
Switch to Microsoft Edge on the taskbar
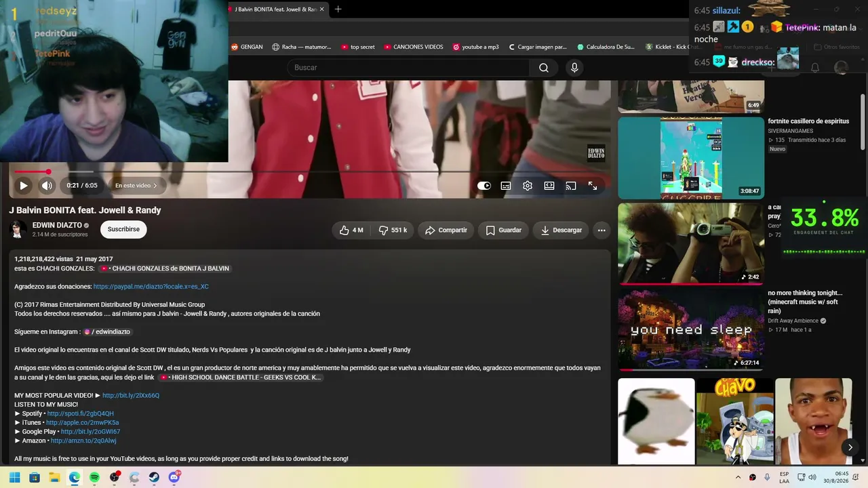tap(75, 477)
